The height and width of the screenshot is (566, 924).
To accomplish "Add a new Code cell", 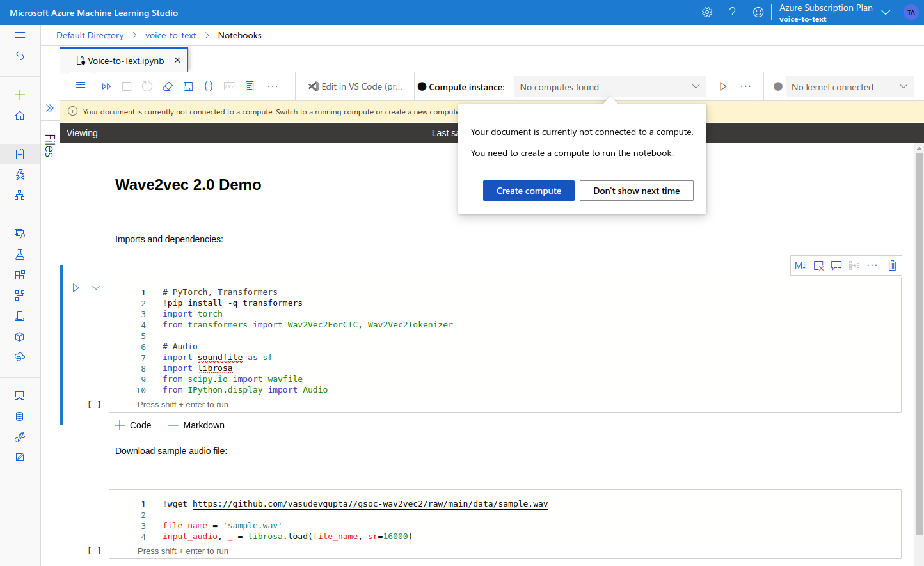I will 133,425.
